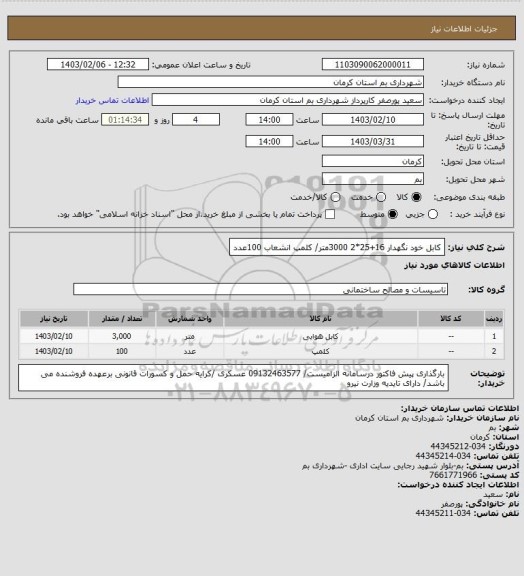Click the creator phone 44345211-034
Image resolution: width=524 pixels, height=576 pixels.
(443, 513)
